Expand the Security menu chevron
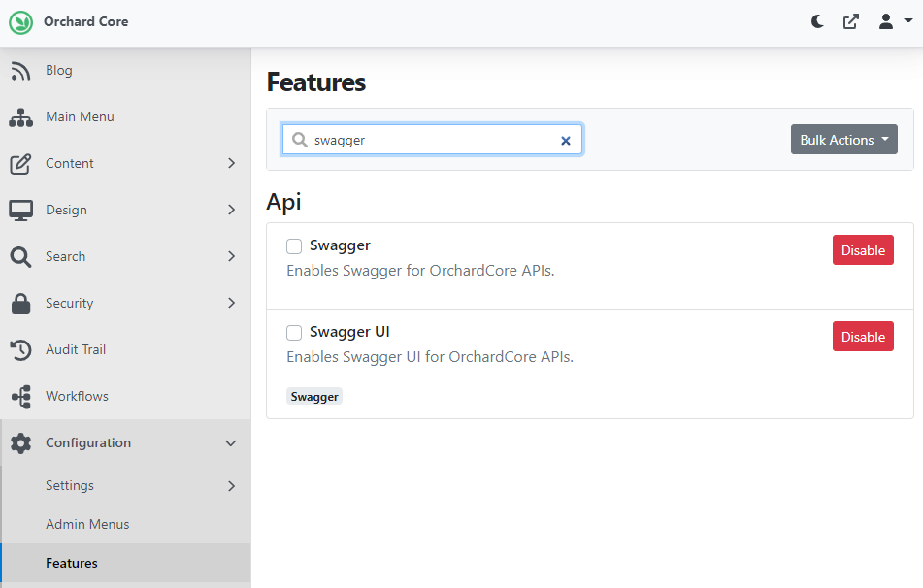The width and height of the screenshot is (923, 588). click(x=231, y=303)
